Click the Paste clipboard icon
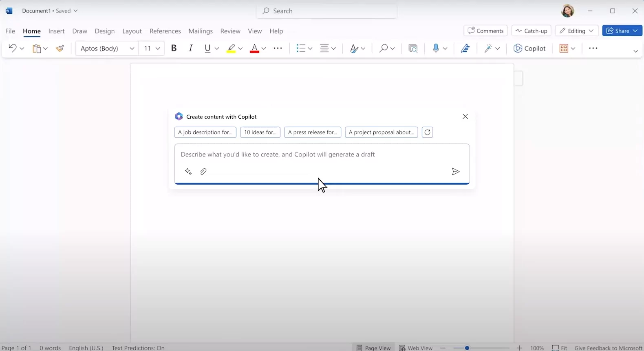Viewport: 644px width, 351px height. pyautogui.click(x=37, y=49)
